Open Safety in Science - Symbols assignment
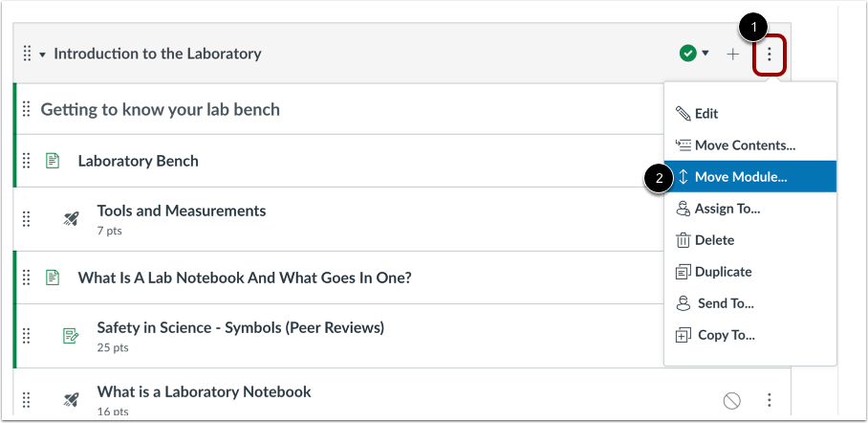This screenshot has width=868, height=423. click(x=240, y=327)
